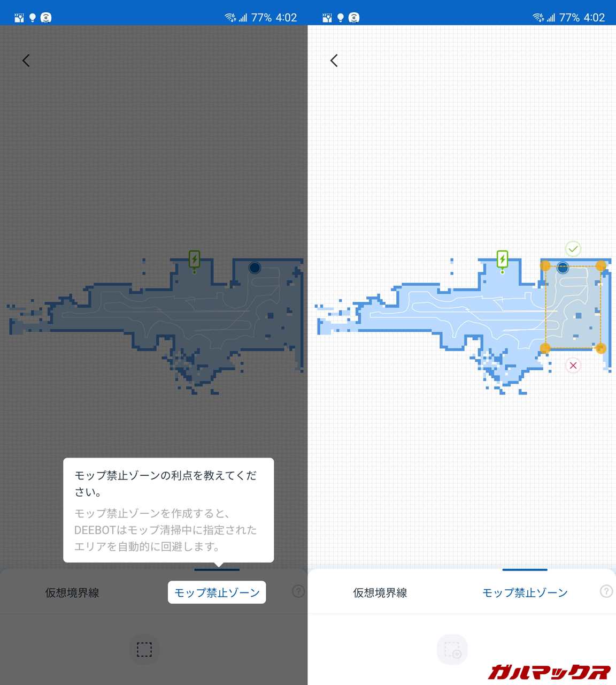Select the highlighted モップ禁止ゾーン tab on left screen
This screenshot has height=685, width=616.
click(x=217, y=592)
